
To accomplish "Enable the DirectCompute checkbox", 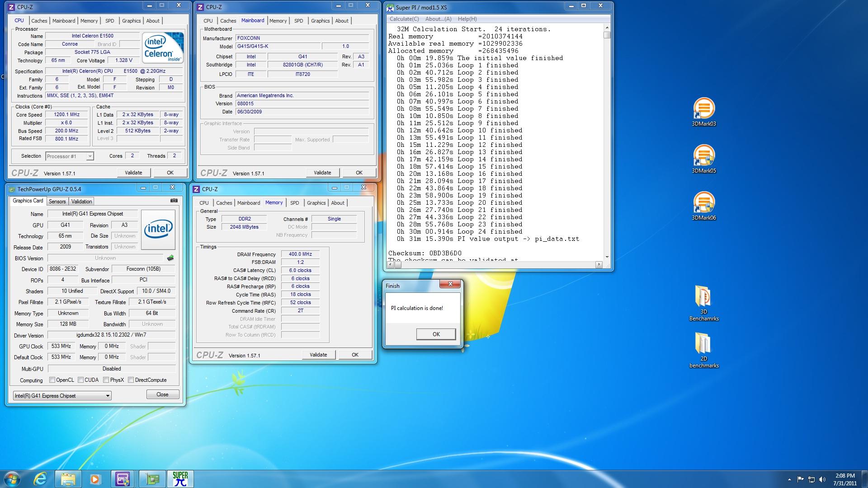I will pos(131,380).
